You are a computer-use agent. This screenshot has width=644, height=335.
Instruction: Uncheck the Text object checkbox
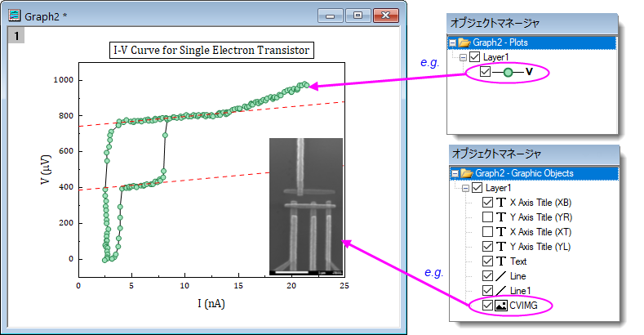[487, 261]
